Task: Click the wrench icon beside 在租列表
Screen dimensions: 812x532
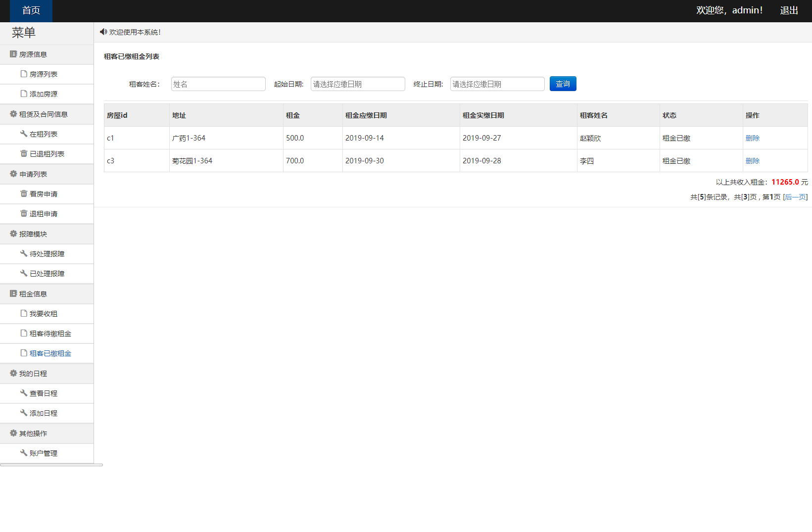Action: click(x=24, y=134)
